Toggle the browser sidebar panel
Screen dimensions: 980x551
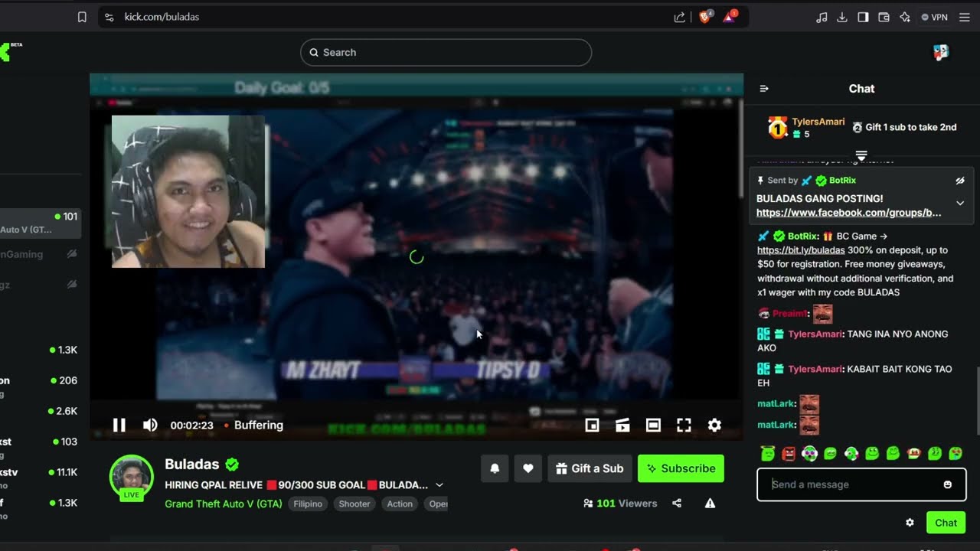pyautogui.click(x=863, y=17)
